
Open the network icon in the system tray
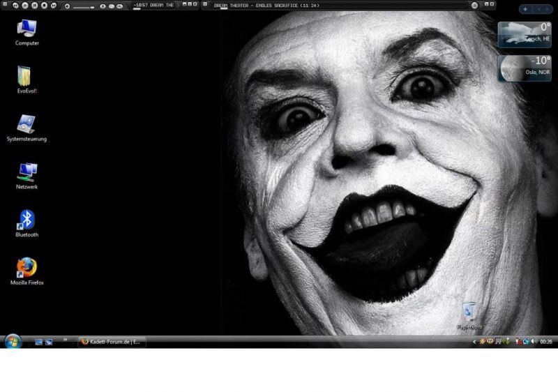527,342
